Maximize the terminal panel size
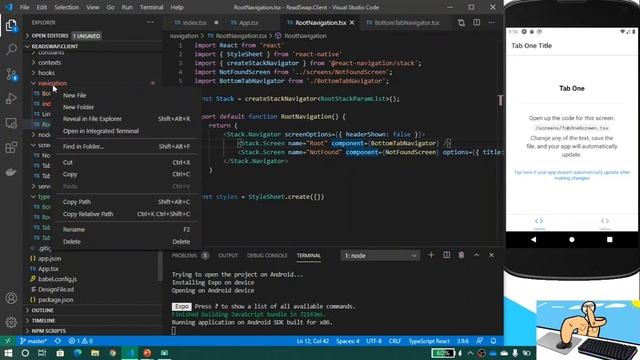Viewport: 640px width, 360px height. click(476, 255)
